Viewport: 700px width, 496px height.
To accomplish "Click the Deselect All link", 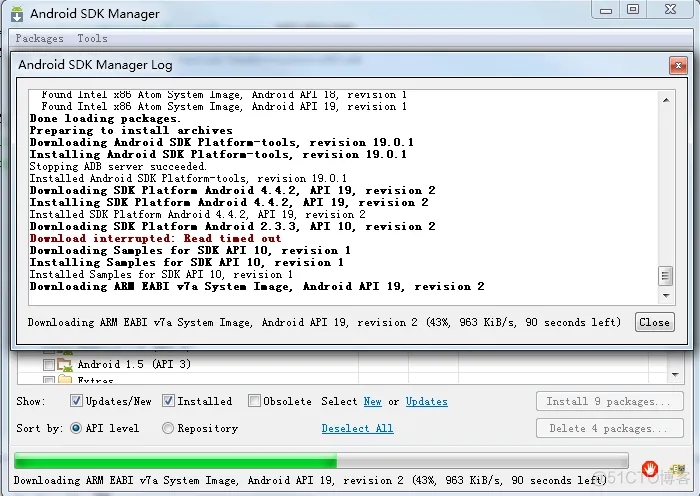I will [x=357, y=428].
